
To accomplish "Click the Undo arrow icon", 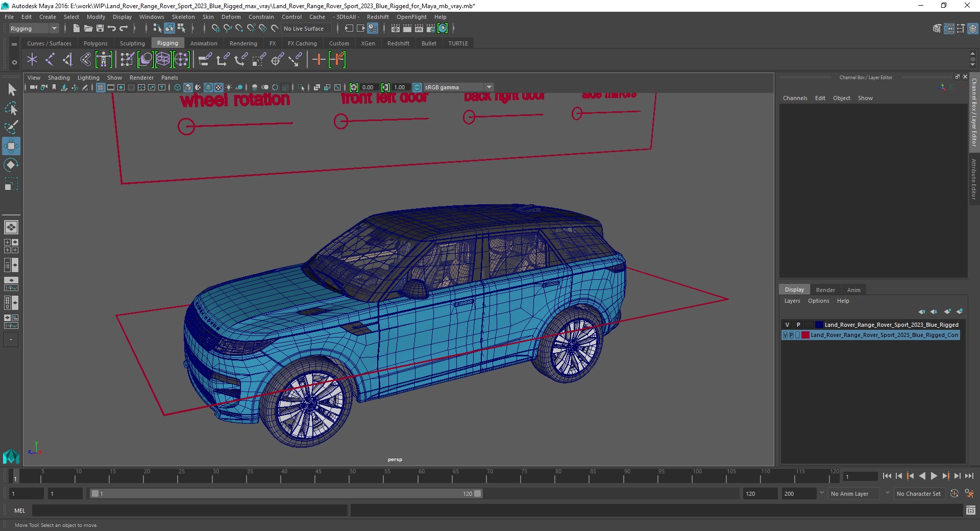I will pos(112,29).
